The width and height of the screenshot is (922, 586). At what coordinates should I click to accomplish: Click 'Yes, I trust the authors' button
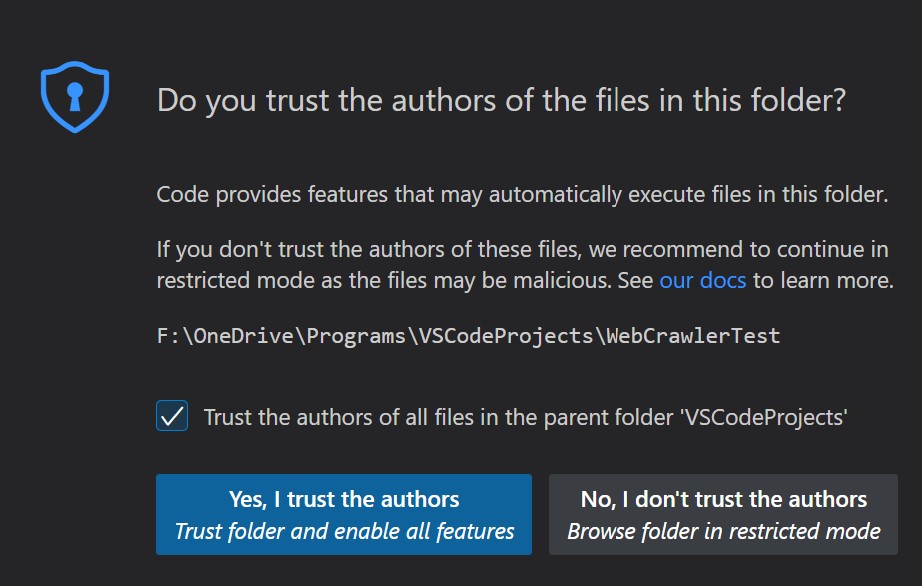344,514
